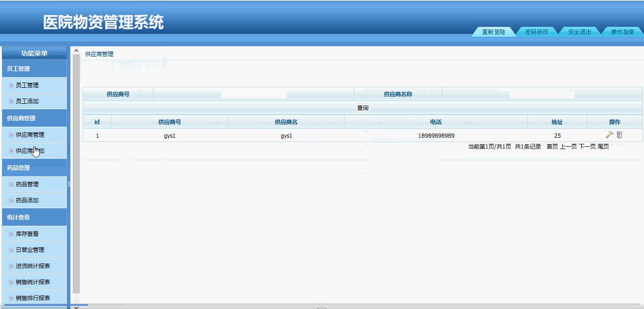Click the 供应商管理 breadcrumb at page top
644x309 pixels.
pyautogui.click(x=99, y=54)
